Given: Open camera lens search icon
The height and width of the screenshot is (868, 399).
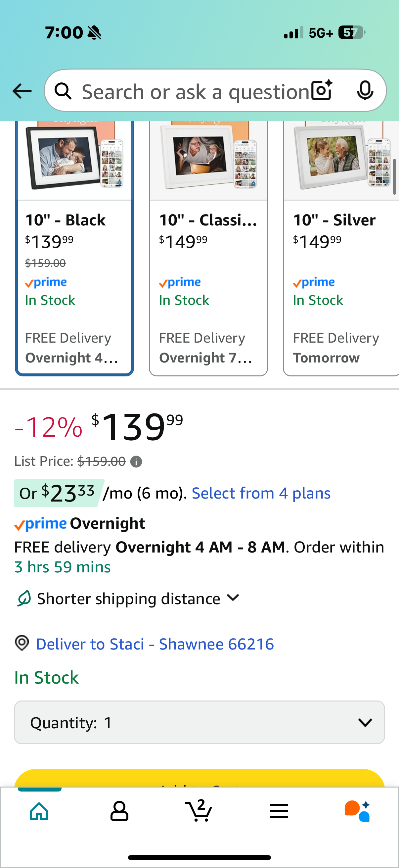Looking at the screenshot, I should 322,91.
